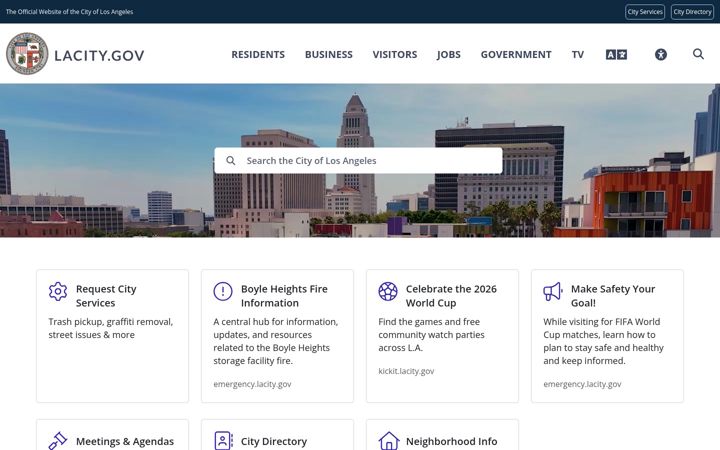Open the language translate icon
This screenshot has height=450, width=720.
pos(616,55)
